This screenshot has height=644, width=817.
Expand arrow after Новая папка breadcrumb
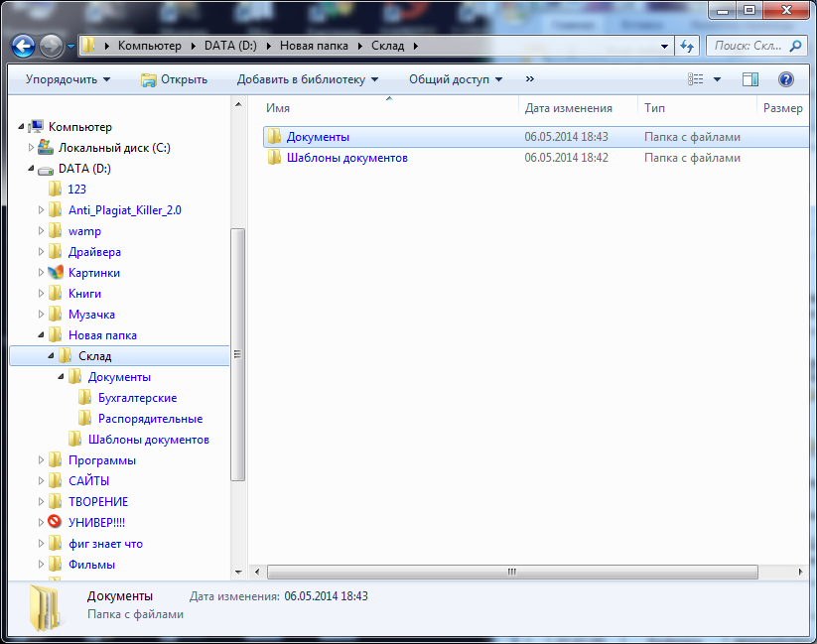(x=360, y=46)
